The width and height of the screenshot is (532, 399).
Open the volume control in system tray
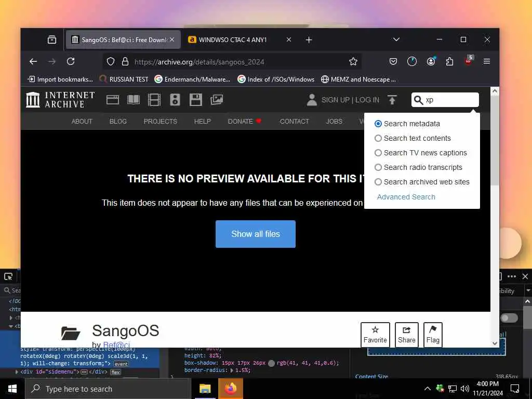[x=465, y=389]
